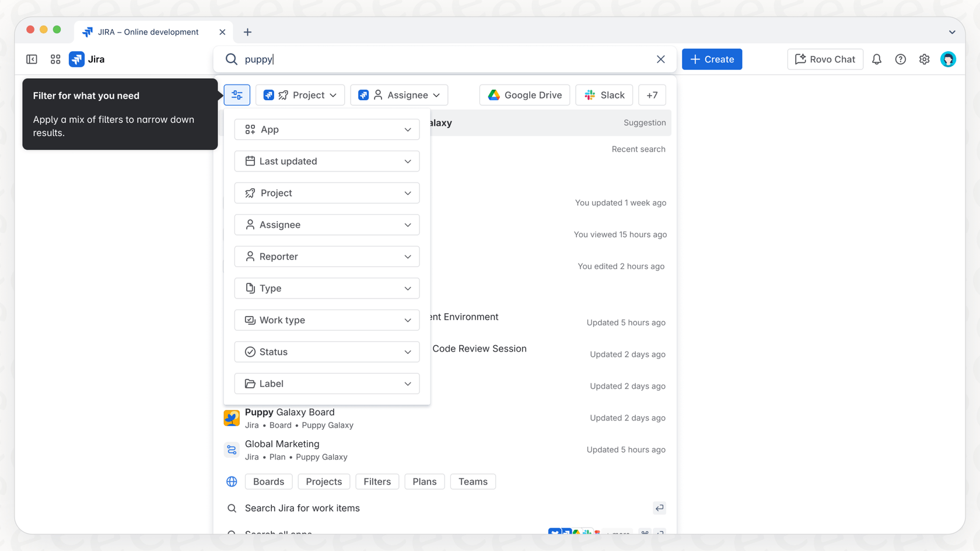Collapse the sidebar with the panel toggle icon

click(32, 59)
